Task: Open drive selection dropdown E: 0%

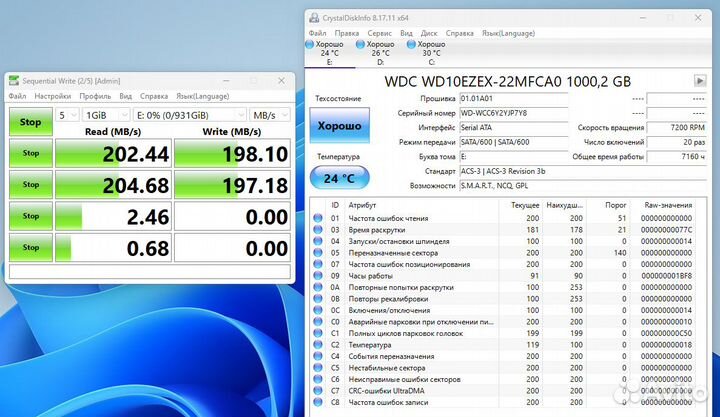Action: click(x=190, y=115)
